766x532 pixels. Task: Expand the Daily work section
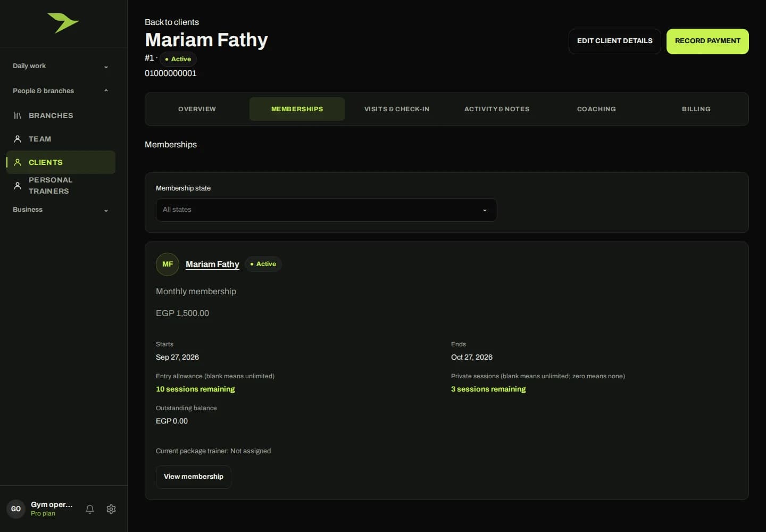(61, 66)
